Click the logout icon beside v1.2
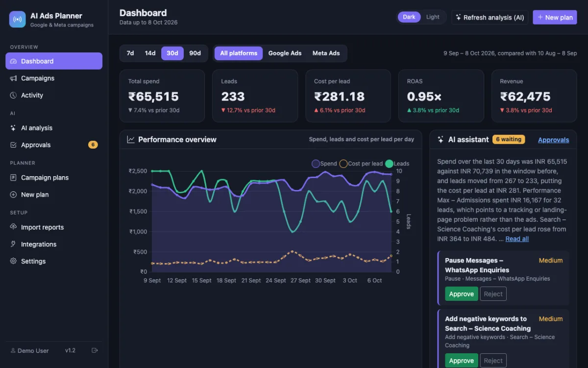The width and height of the screenshot is (588, 368). 95,350
